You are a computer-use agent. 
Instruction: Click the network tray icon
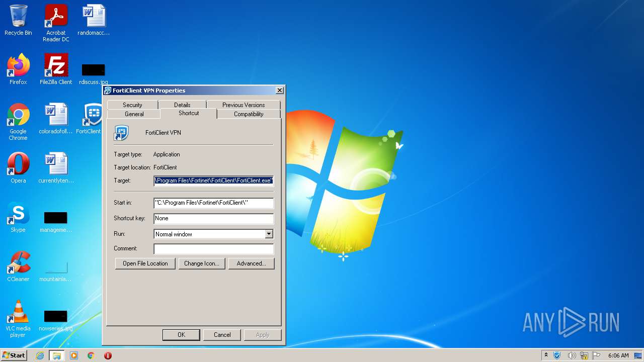(x=584, y=355)
